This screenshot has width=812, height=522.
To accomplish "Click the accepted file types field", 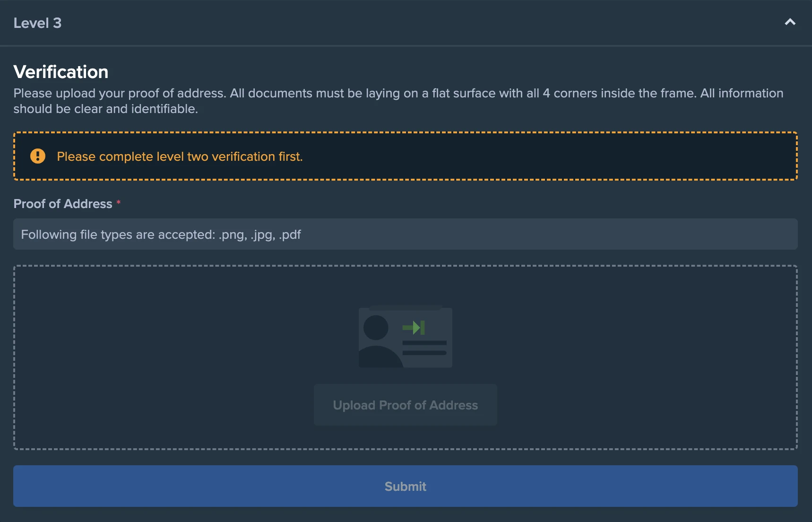I will click(x=406, y=234).
